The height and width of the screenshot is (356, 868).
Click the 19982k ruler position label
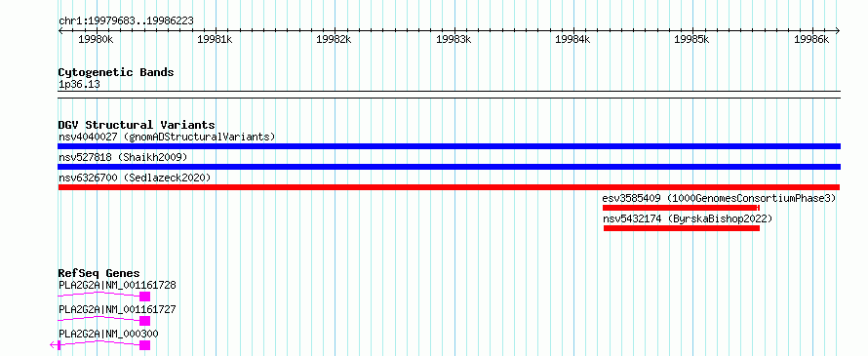point(334,39)
